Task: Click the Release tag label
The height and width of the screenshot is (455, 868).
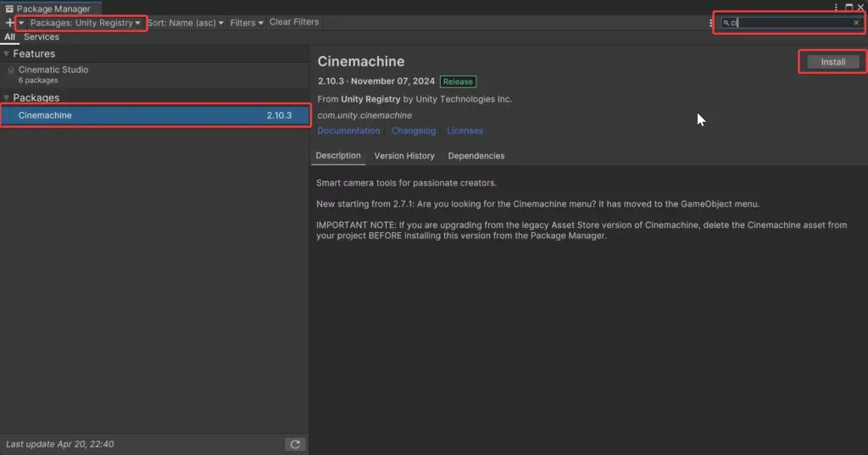Action: 458,81
